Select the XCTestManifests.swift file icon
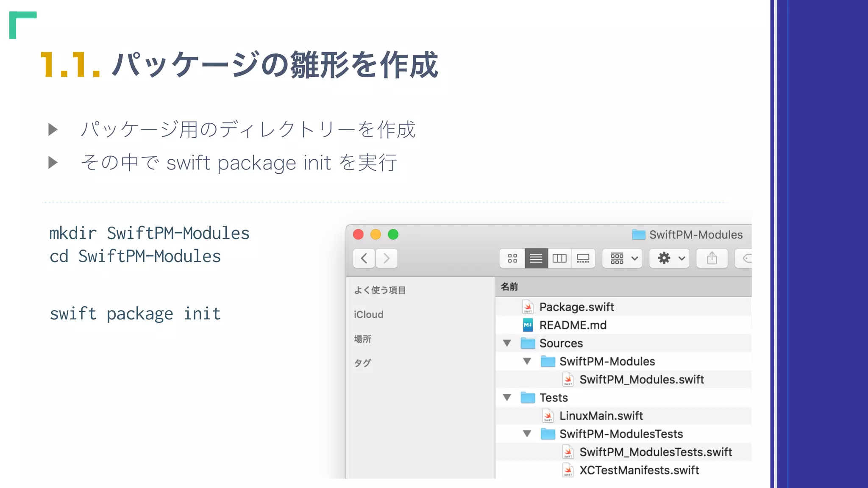868x488 pixels. click(568, 470)
